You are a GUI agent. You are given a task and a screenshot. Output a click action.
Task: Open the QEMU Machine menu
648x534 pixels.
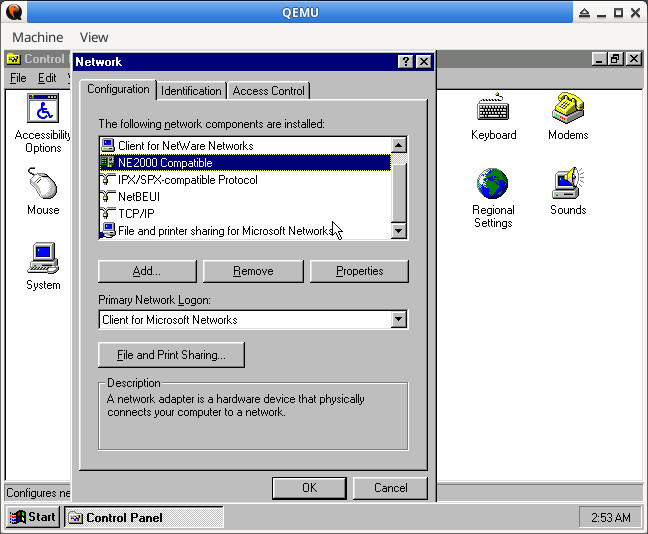(38, 37)
